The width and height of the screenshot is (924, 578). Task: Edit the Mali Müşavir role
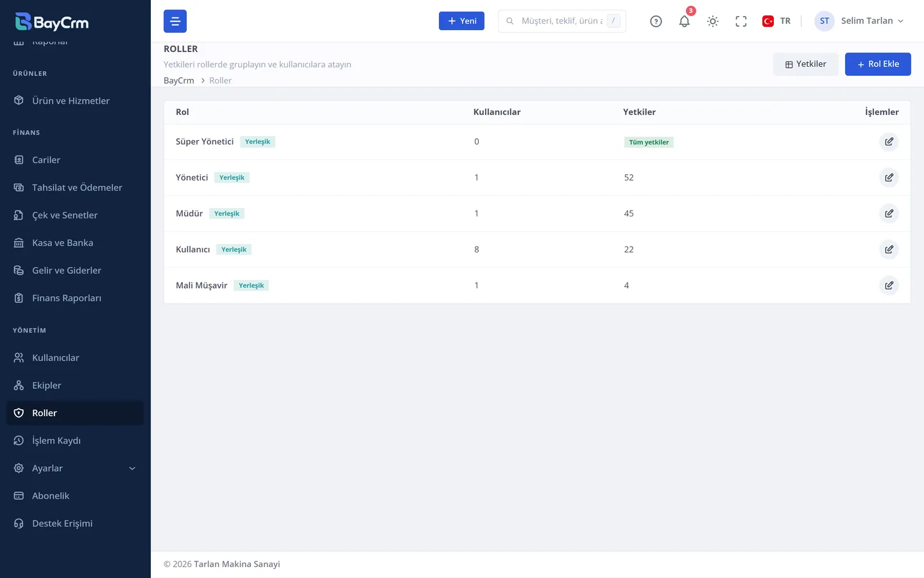click(889, 286)
